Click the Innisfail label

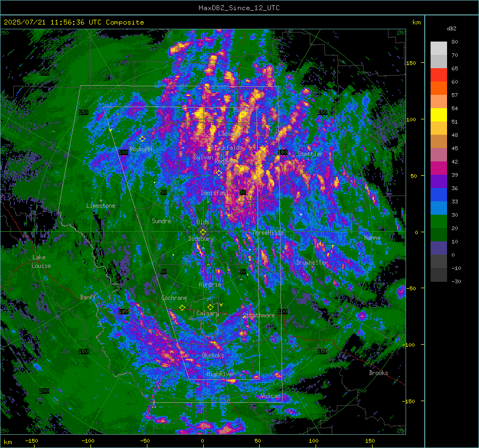coord(215,193)
